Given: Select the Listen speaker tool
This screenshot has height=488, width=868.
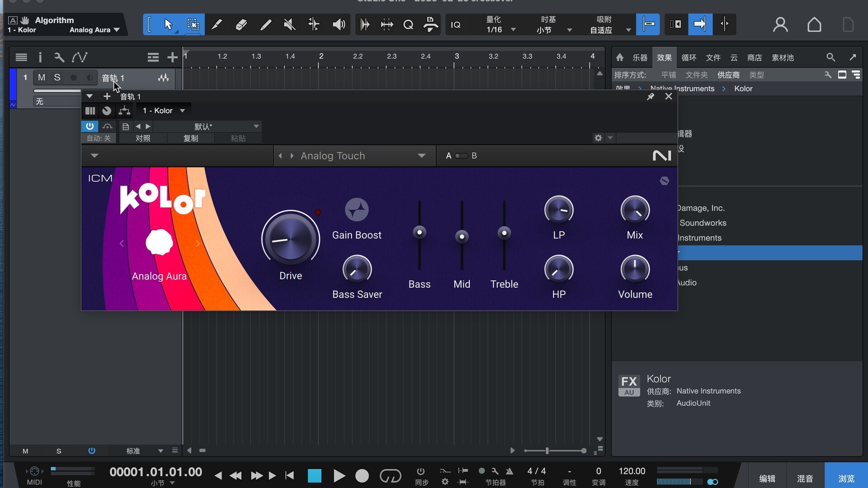Looking at the screenshot, I should point(339,24).
